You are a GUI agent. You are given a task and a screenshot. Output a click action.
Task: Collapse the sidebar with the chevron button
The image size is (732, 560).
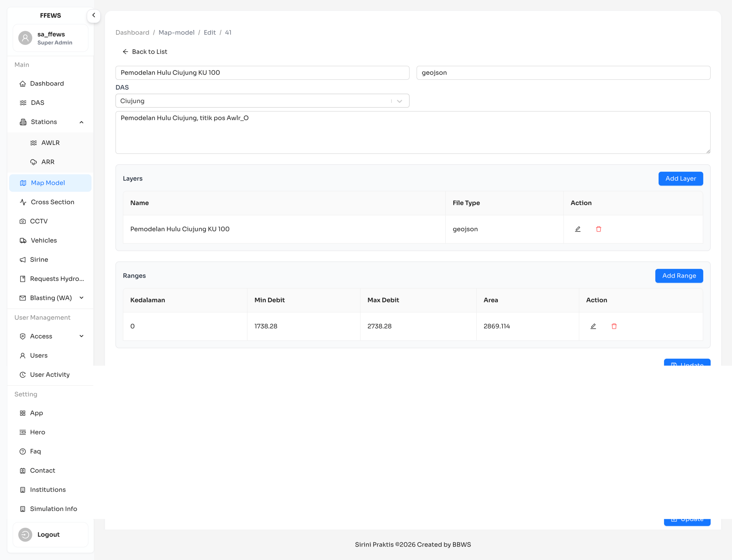(94, 15)
